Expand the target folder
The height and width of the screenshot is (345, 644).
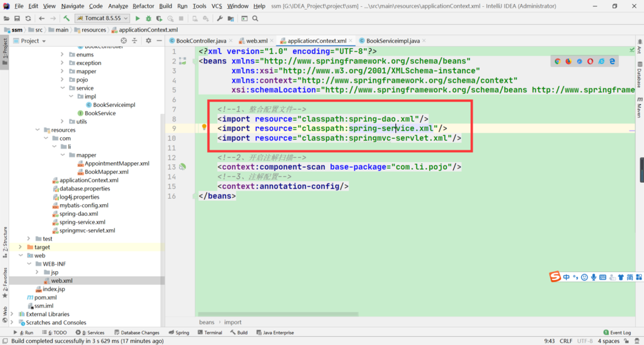[x=20, y=247]
